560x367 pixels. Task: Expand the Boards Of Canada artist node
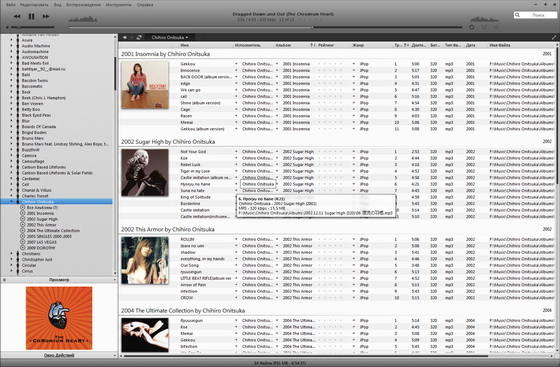11,127
